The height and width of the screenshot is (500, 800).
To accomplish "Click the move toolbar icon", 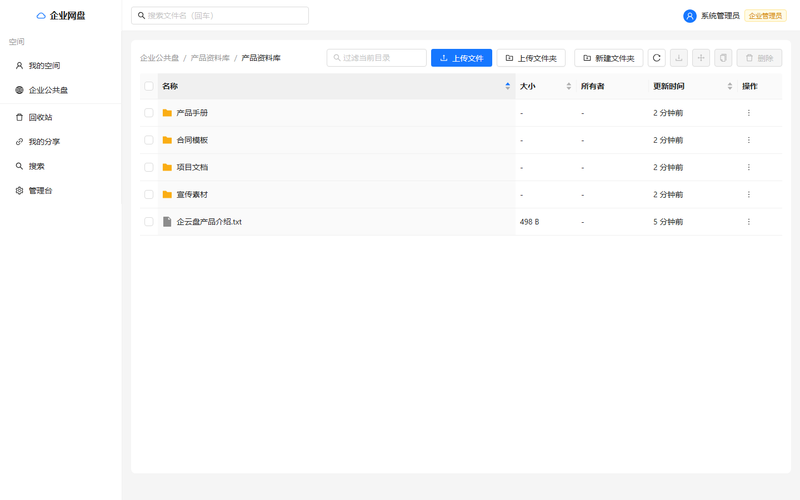I will 701,58.
